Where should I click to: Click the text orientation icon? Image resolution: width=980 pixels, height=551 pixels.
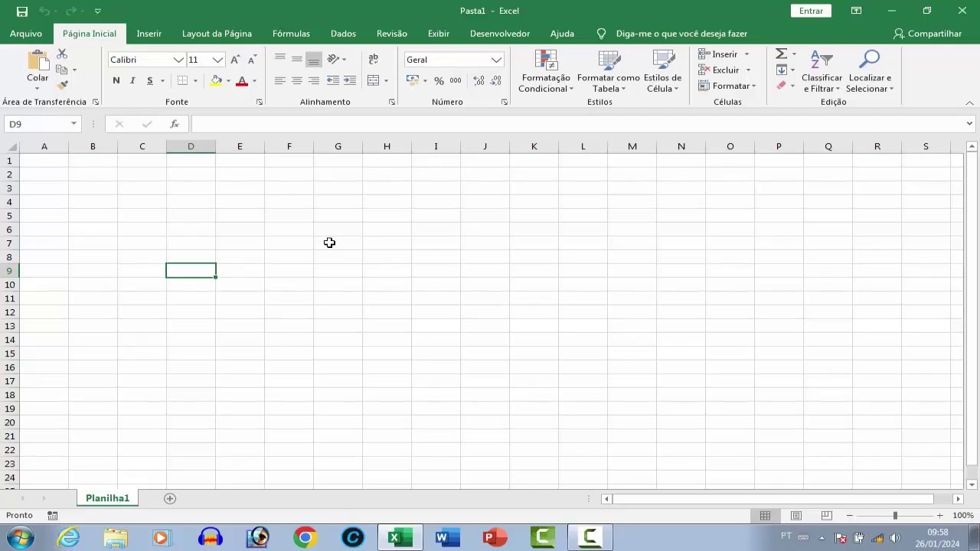334,59
